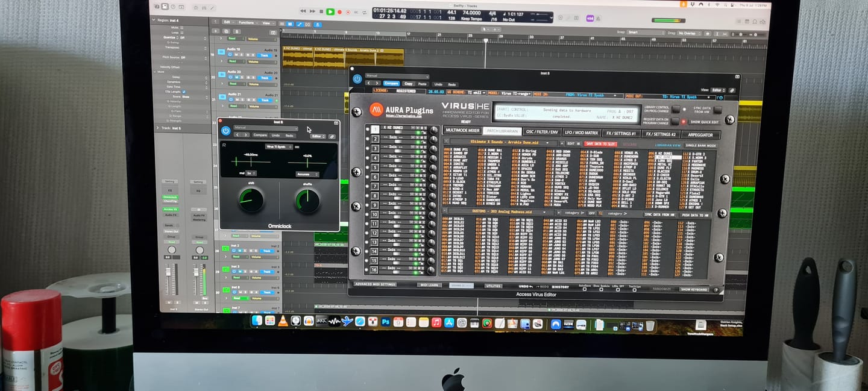Screen dimensions: 868x391
Task: Click previous preset arrow in Virus Editor header
Action: (x=368, y=83)
